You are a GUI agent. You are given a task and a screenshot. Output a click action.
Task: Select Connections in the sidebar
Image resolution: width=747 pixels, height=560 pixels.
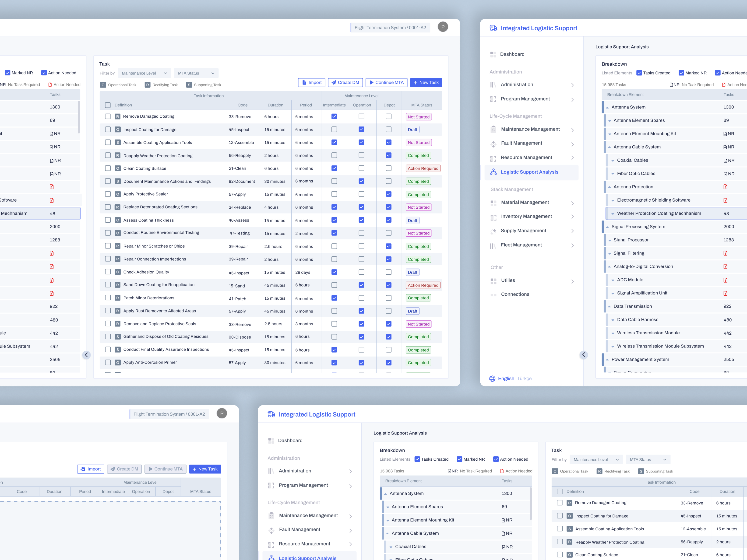pyautogui.click(x=515, y=294)
